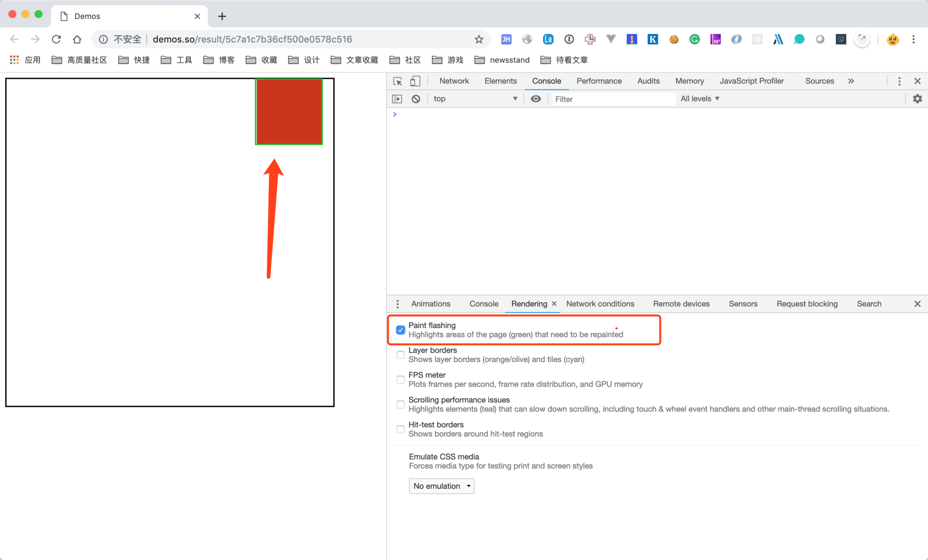
Task: Open the newsstand bookmarks folder
Action: click(502, 60)
